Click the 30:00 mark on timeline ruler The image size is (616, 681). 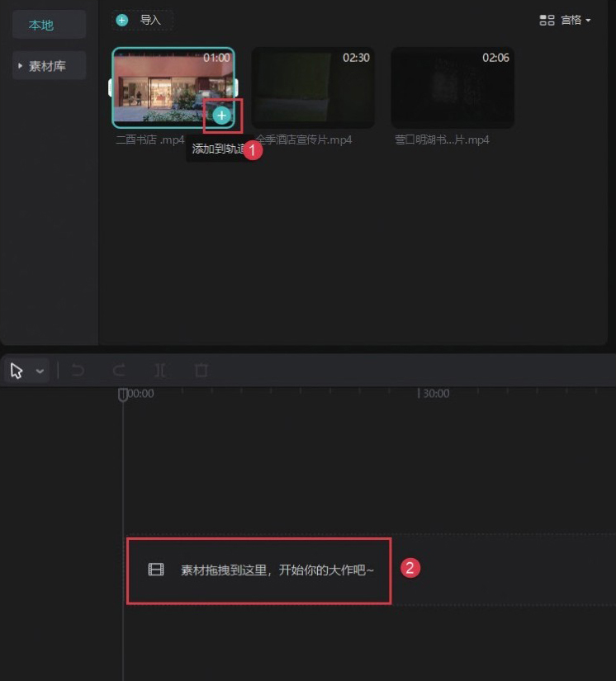point(436,394)
